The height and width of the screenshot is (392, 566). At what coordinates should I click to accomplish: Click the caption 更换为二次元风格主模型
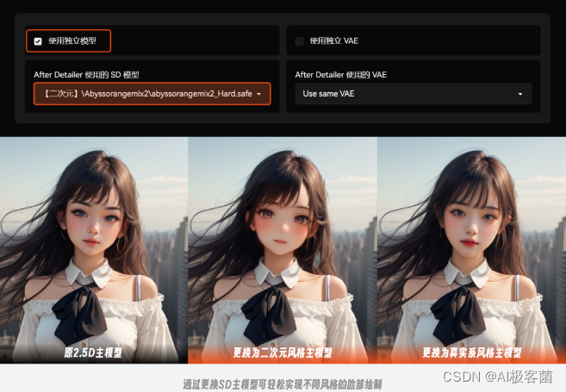(x=283, y=352)
